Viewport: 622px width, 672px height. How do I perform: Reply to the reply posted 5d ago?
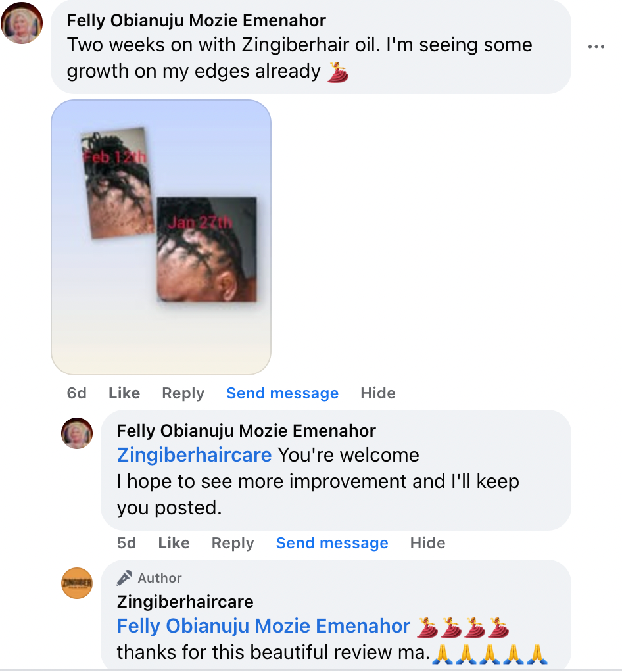click(233, 543)
